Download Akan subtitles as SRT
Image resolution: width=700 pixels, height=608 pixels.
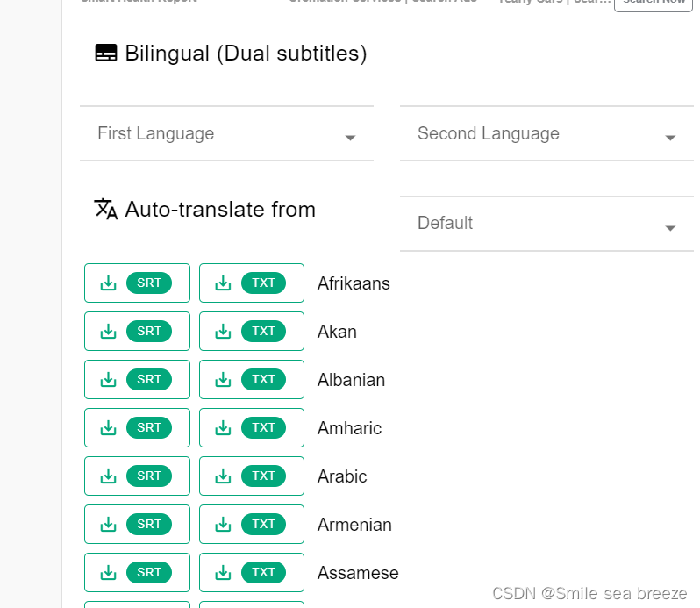pyautogui.click(x=137, y=332)
